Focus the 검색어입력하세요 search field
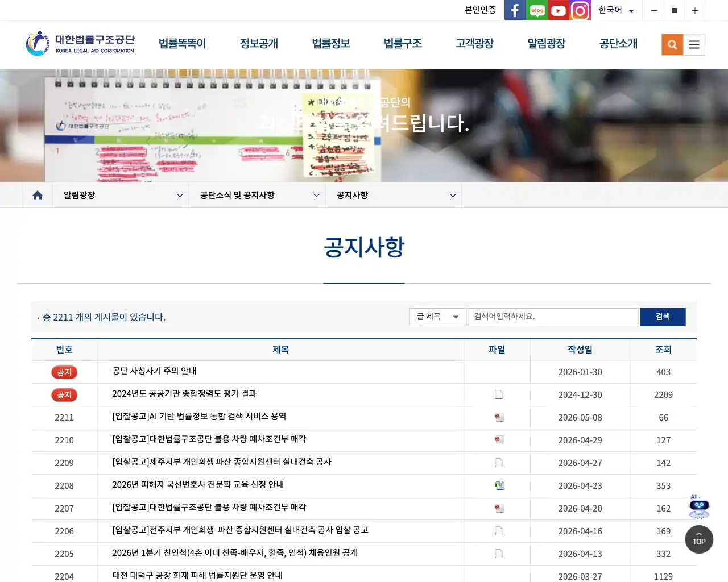This screenshot has height=582, width=728. (x=553, y=317)
